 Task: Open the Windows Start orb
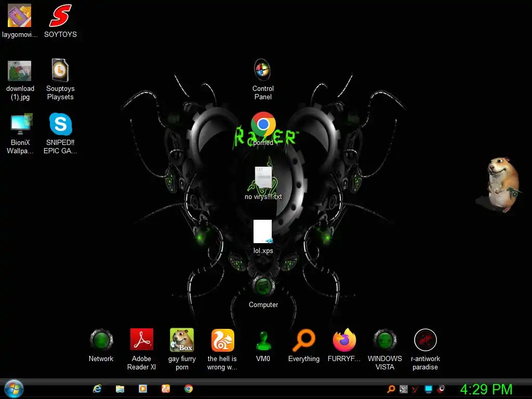tap(14, 389)
